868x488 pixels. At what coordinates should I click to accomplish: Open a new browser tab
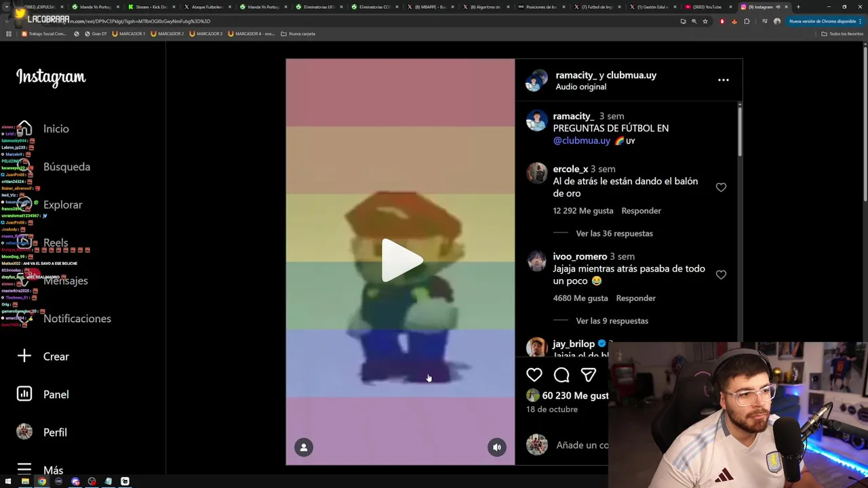798,7
